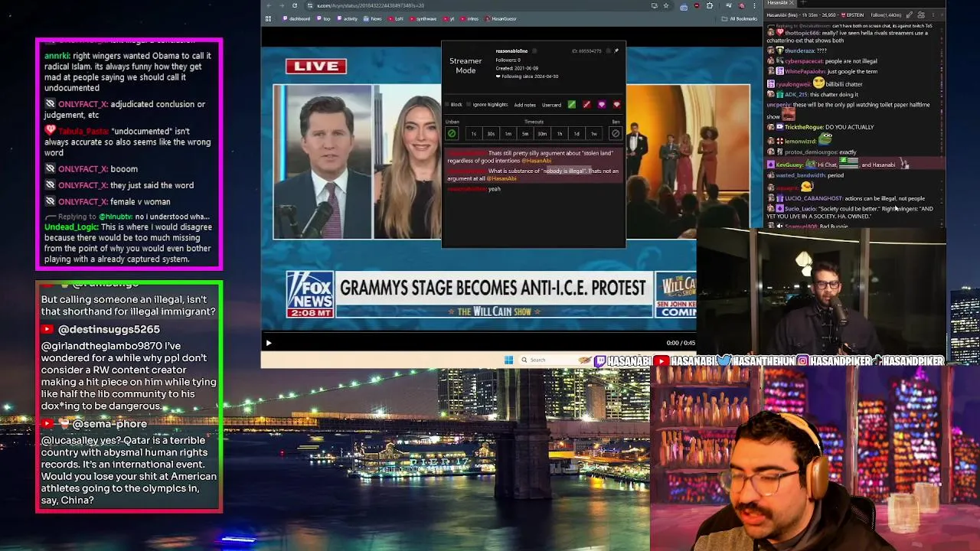Image resolution: width=980 pixels, height=551 pixels.
Task: Open the browser extensions puzzle icon
Action: (710, 5)
